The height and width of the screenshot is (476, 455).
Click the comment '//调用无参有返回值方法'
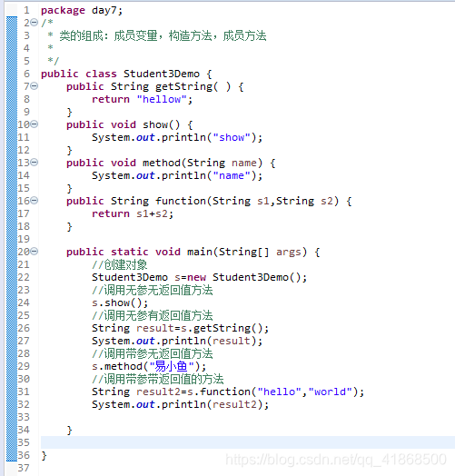tap(153, 315)
